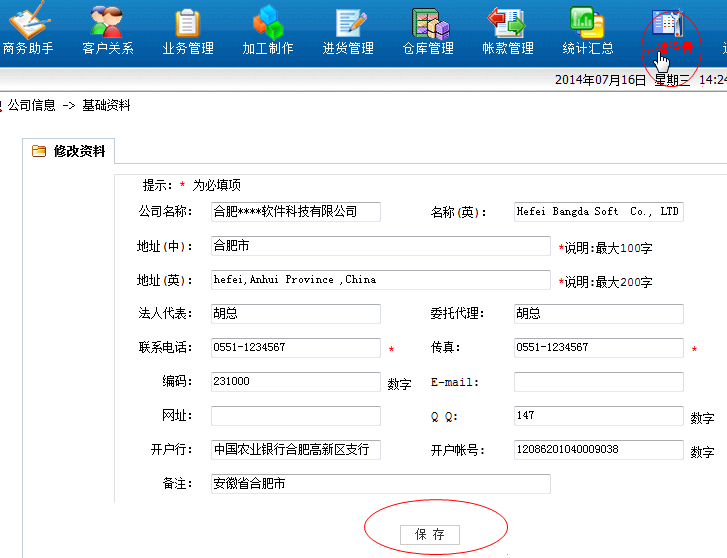
Task: Open the 业务管理 clipboard icon
Action: 187,23
